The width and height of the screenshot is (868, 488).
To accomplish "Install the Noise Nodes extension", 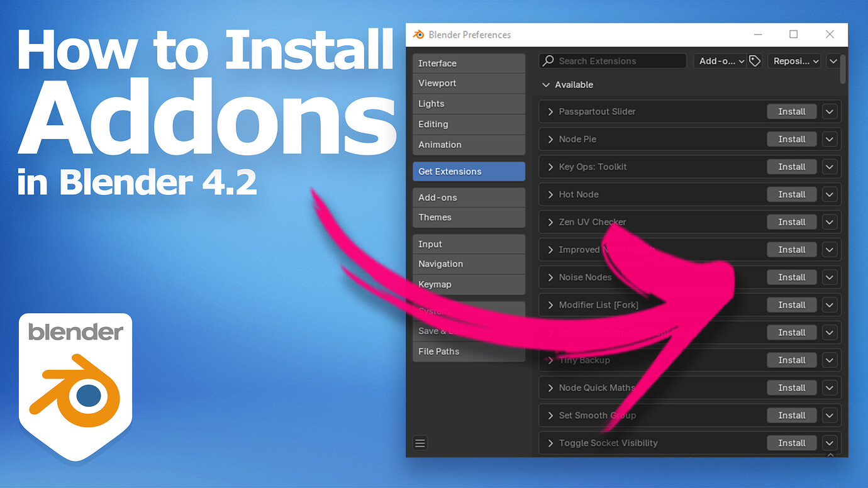I will 792,277.
